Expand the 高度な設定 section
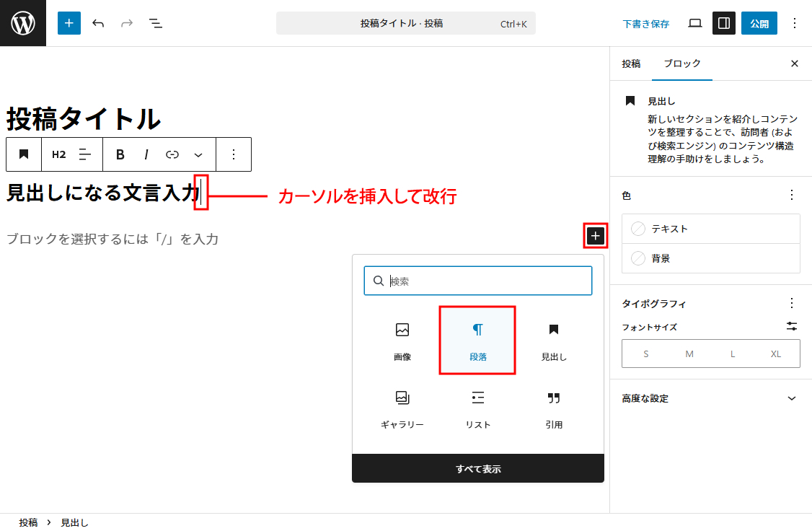 point(710,398)
